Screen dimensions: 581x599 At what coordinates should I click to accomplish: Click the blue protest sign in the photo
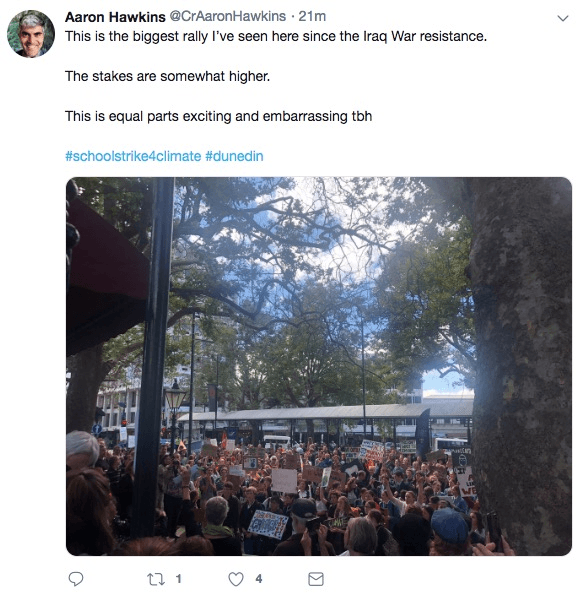coord(267,524)
